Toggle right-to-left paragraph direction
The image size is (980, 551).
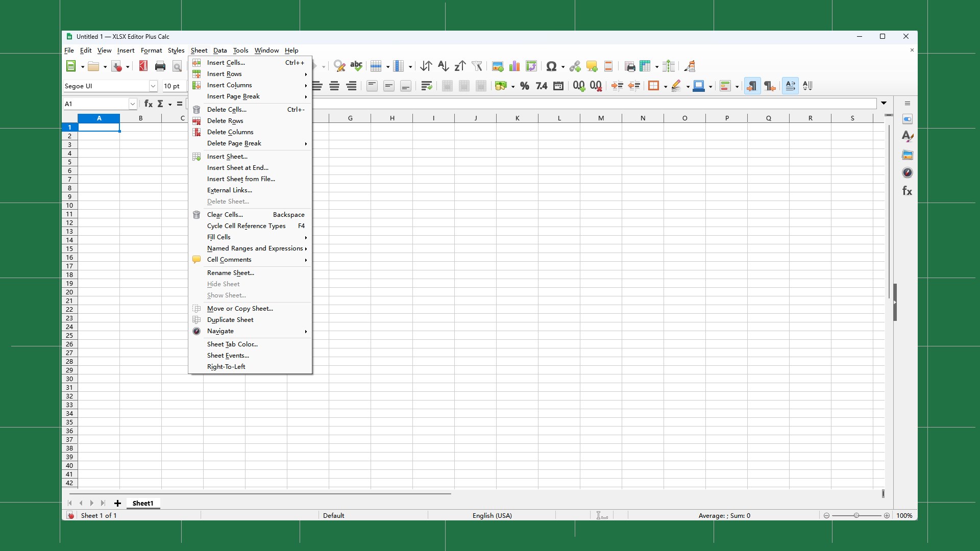coord(769,86)
